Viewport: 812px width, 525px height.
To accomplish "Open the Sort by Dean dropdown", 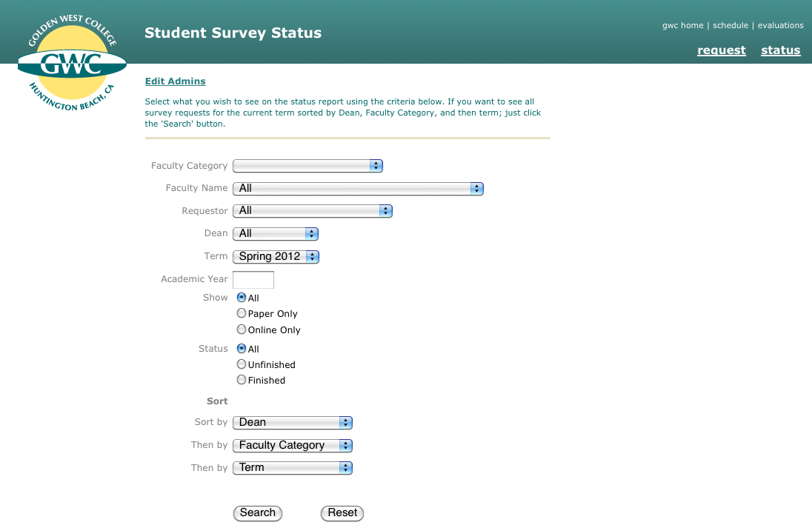I will coord(293,423).
